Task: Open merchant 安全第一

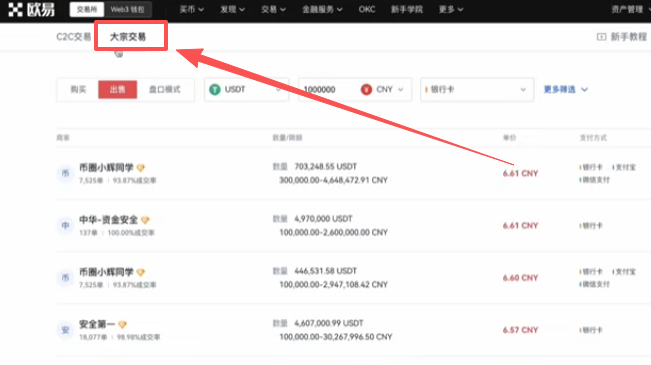Action: point(97,324)
